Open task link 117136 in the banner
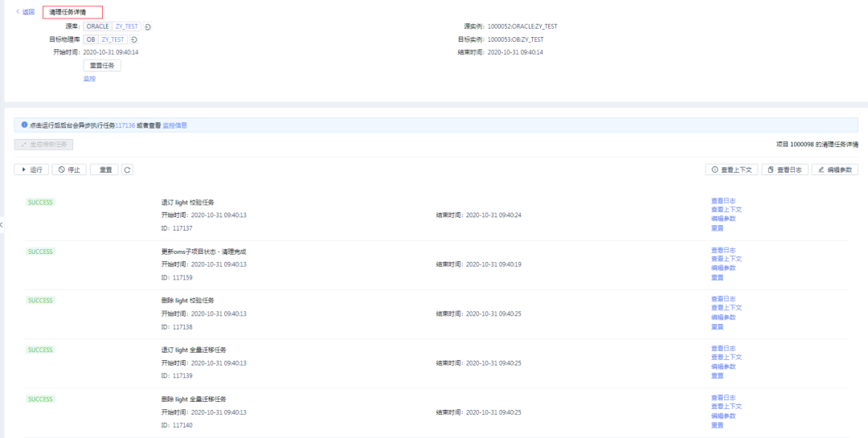This screenshot has height=438, width=868. point(125,125)
